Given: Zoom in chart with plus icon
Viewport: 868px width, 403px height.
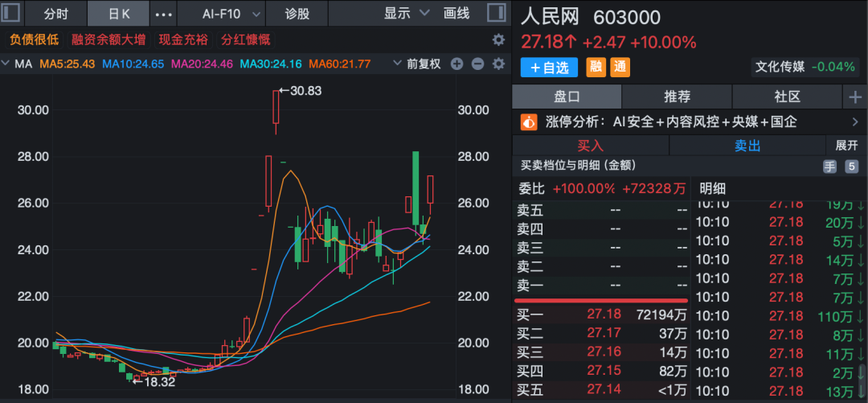Looking at the screenshot, I should tap(457, 64).
